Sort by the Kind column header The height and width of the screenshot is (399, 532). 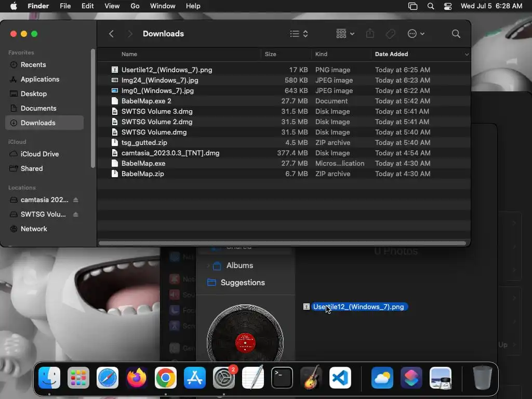[321, 54]
